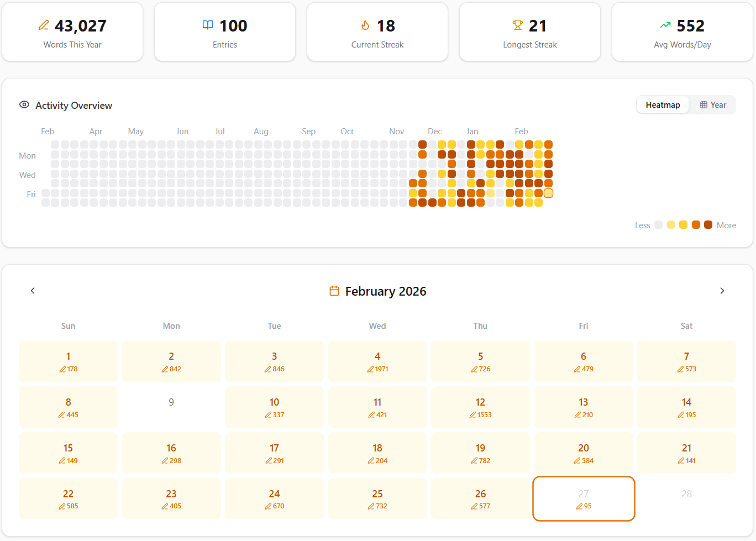Viewport: 756px width, 541px height.
Task: Click the open book icon on the Entries card
Action: tap(207, 25)
